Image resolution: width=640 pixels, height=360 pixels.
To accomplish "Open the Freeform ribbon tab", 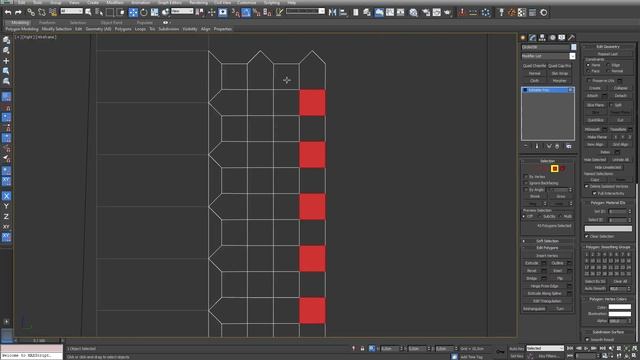I will [x=47, y=23].
